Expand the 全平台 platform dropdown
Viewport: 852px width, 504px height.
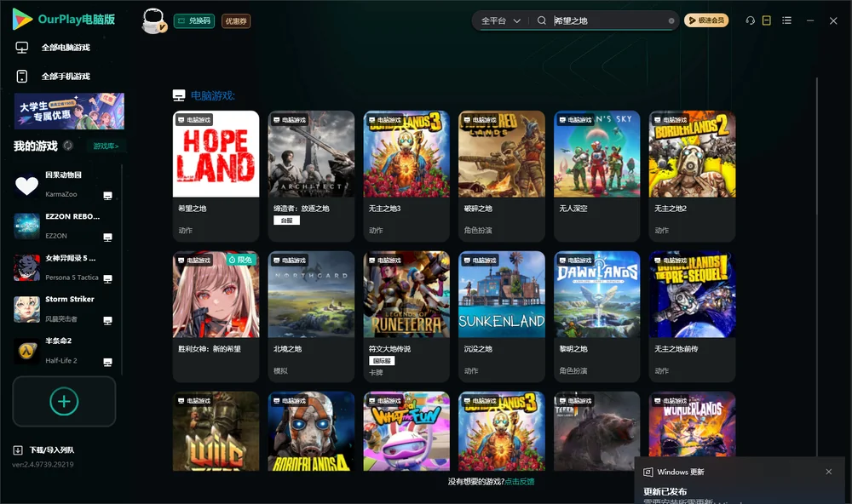point(500,20)
